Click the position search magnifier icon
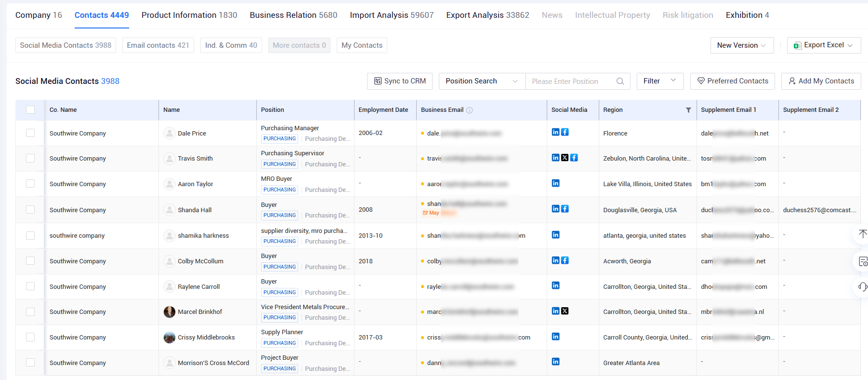868x380 pixels. click(620, 81)
